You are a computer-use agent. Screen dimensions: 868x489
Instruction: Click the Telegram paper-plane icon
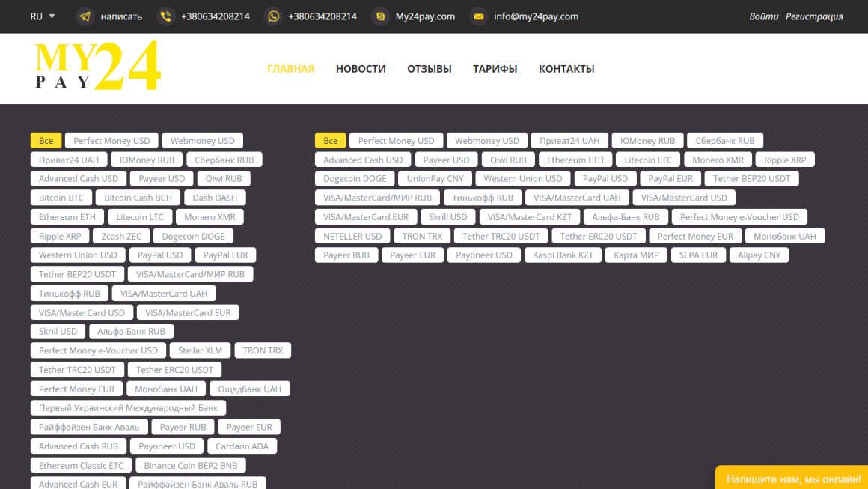tap(85, 16)
